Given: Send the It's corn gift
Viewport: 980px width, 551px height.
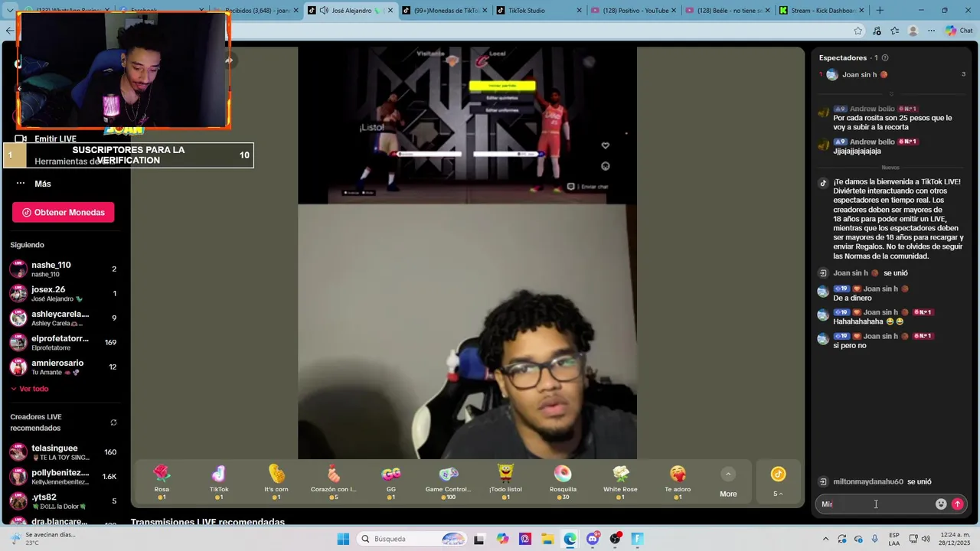Looking at the screenshot, I should (x=276, y=482).
